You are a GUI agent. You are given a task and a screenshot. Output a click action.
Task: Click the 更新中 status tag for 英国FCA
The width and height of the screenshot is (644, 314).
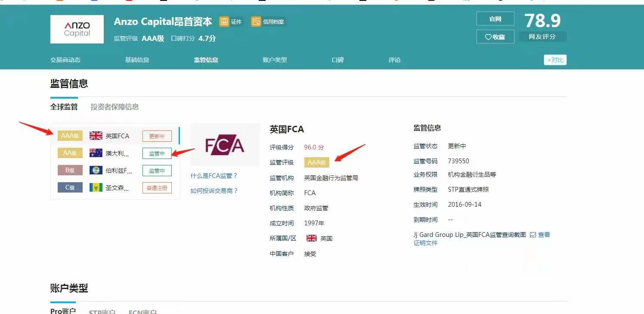tap(157, 136)
